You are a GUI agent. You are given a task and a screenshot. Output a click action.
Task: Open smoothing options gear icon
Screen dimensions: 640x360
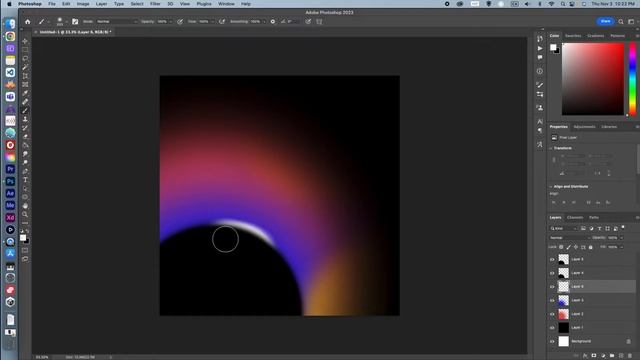273,22
